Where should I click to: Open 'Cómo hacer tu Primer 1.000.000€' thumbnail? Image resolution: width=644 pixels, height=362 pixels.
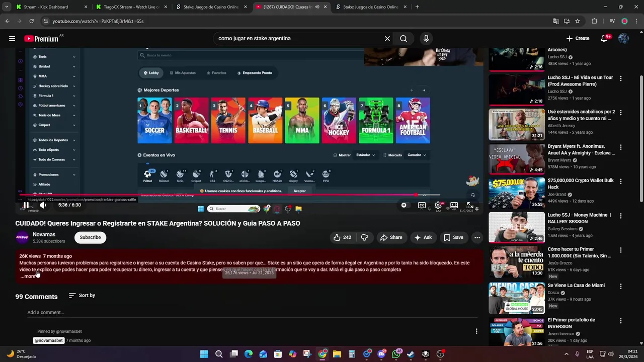click(517, 261)
